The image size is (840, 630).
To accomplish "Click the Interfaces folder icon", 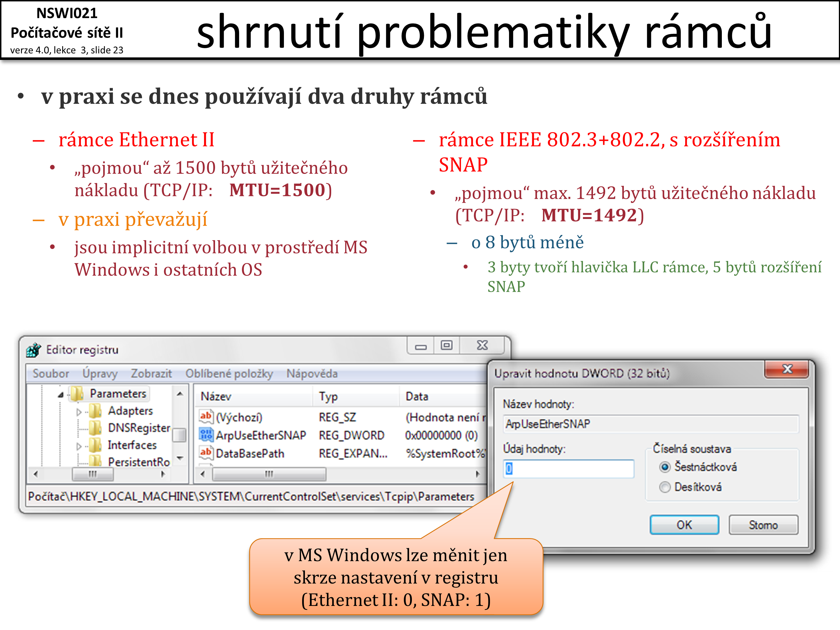I will click(x=95, y=445).
